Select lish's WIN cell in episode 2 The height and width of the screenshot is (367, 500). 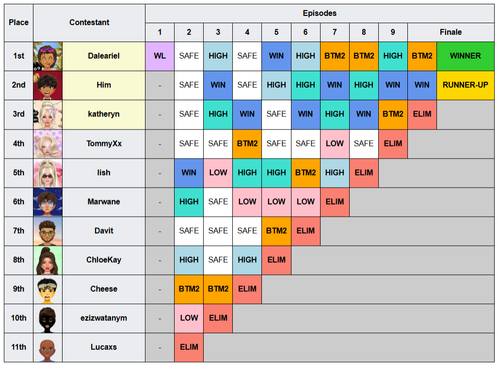189,173
